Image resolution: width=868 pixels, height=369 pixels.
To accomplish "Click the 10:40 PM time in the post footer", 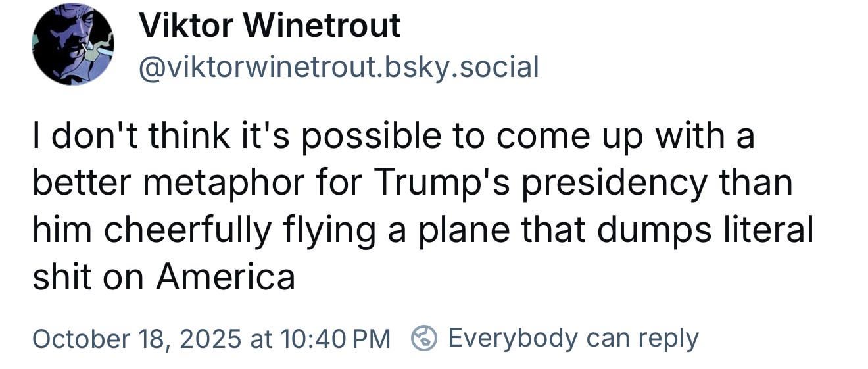I will [335, 338].
